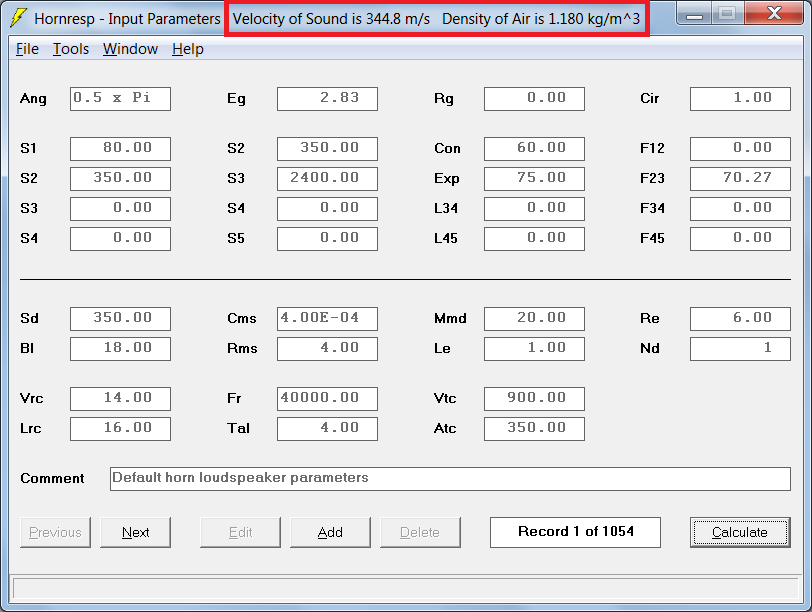The height and width of the screenshot is (612, 812).
Task: Click the Comment text field
Action: [x=450, y=479]
